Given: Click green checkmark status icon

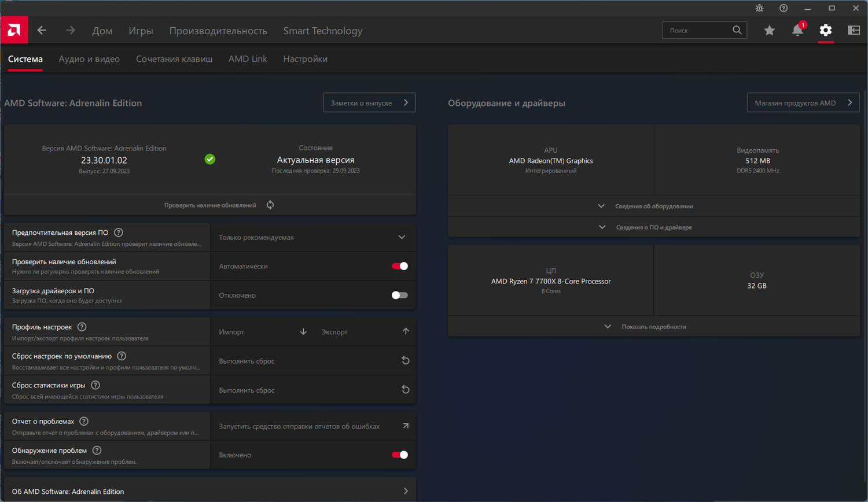Looking at the screenshot, I should click(x=210, y=159).
